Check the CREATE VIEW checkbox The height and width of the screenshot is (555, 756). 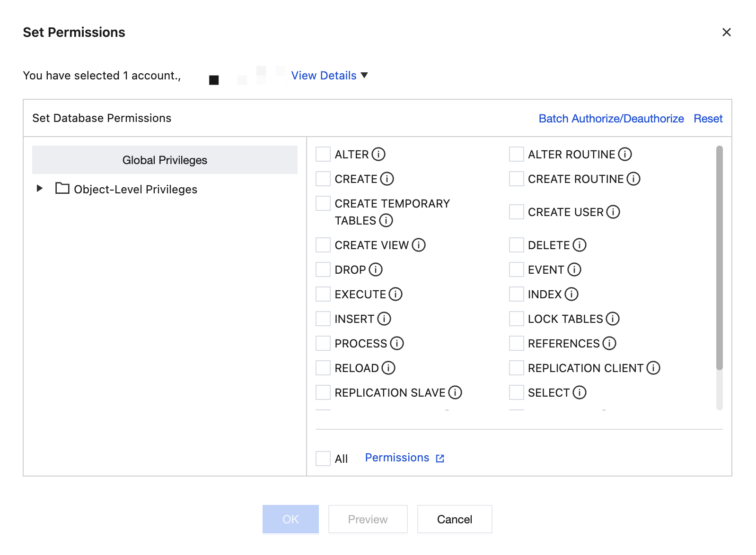323,245
